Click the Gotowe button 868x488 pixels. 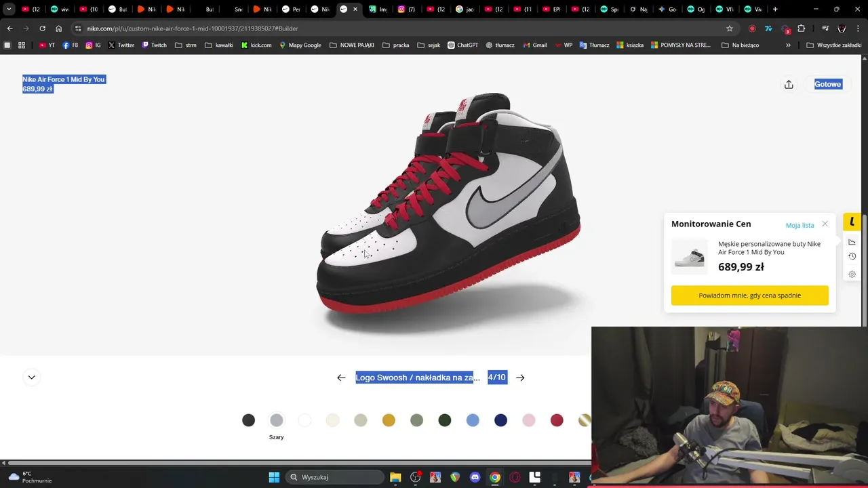point(828,84)
